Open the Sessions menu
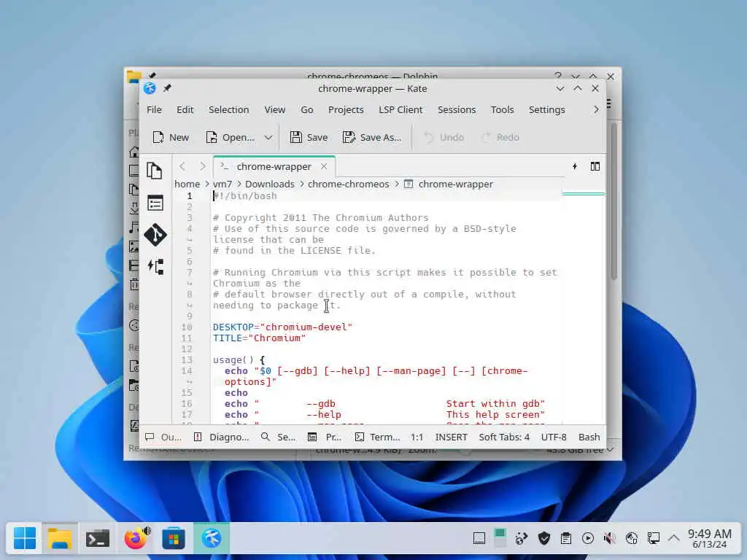The image size is (747, 560). click(457, 110)
